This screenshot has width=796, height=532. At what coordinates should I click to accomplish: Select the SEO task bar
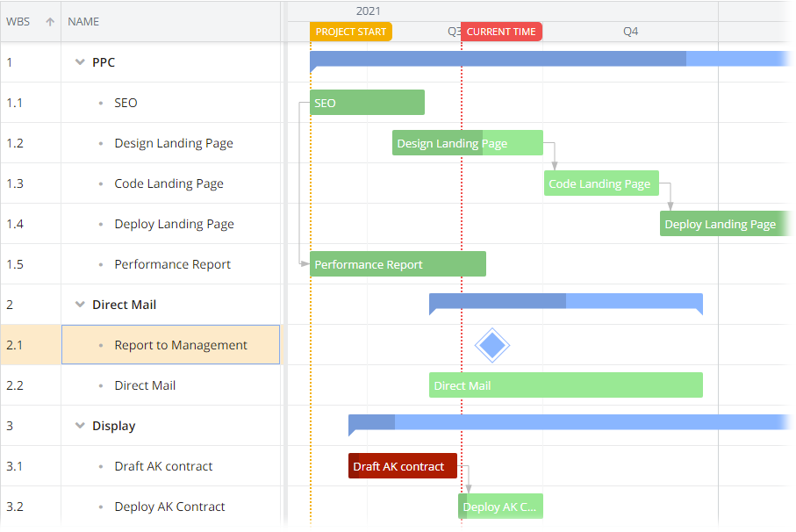tap(367, 103)
